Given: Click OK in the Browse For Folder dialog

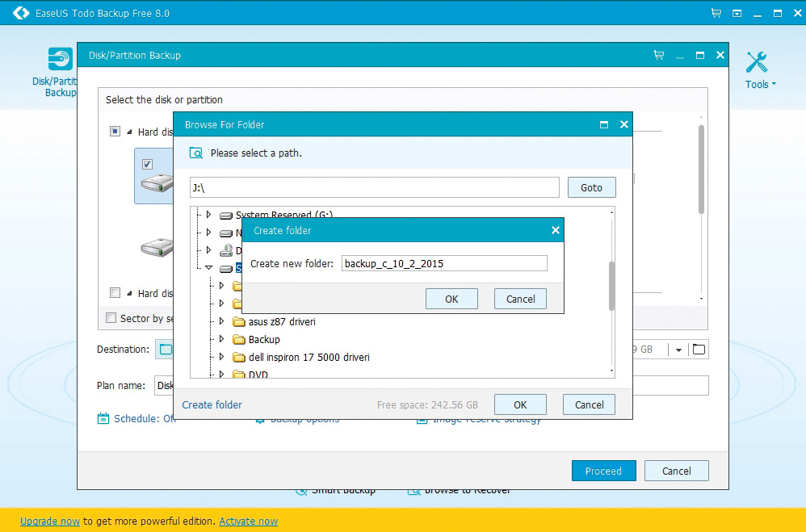Looking at the screenshot, I should [520, 405].
